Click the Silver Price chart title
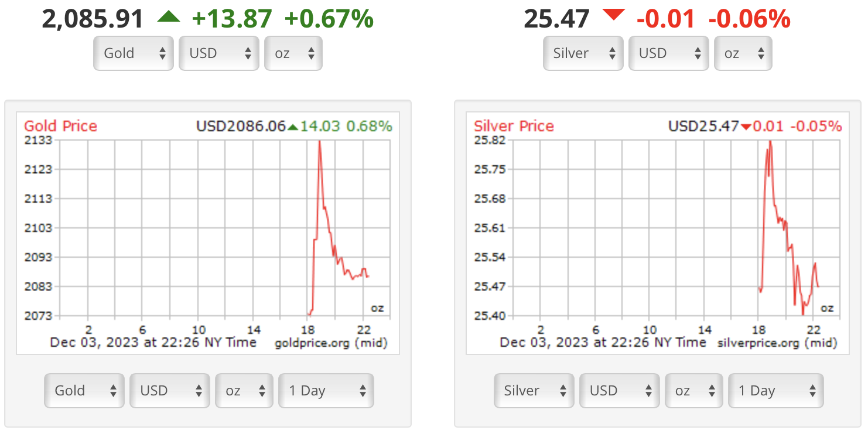The image size is (868, 437). (514, 126)
